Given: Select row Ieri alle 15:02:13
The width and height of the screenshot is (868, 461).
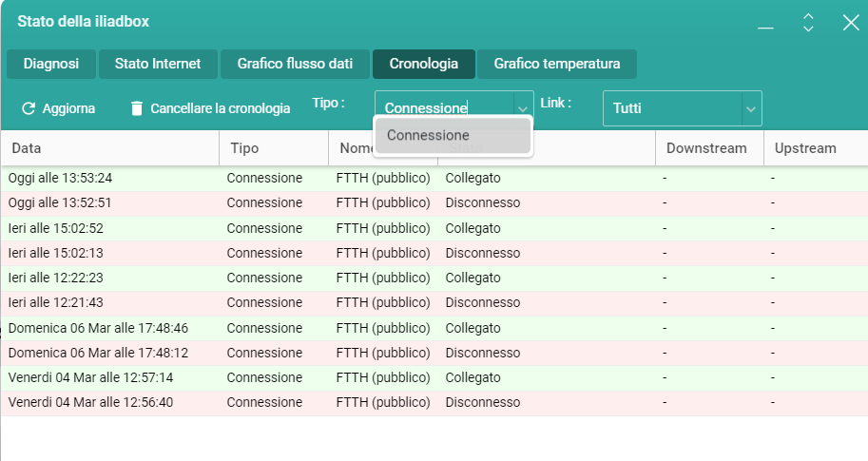Looking at the screenshot, I should [x=434, y=253].
